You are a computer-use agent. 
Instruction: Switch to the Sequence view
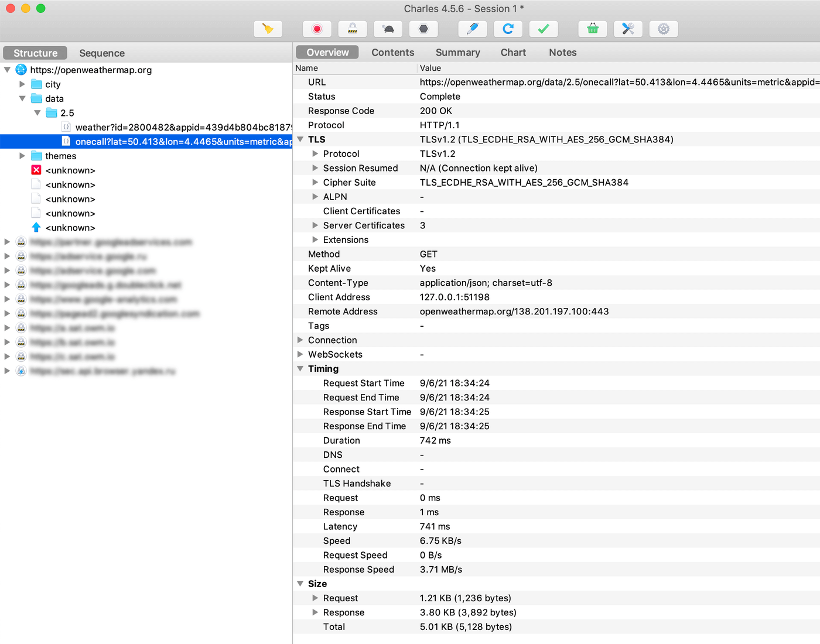point(102,53)
